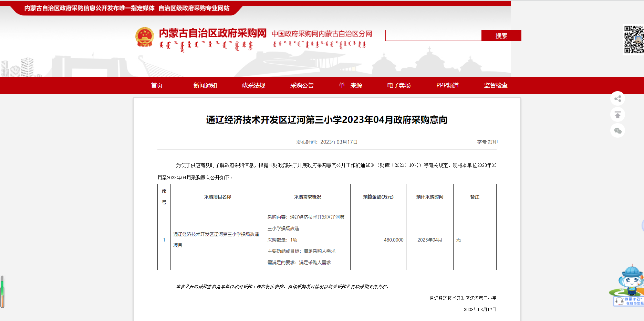
Task: Click the share icon on right sidebar
Action: click(617, 99)
